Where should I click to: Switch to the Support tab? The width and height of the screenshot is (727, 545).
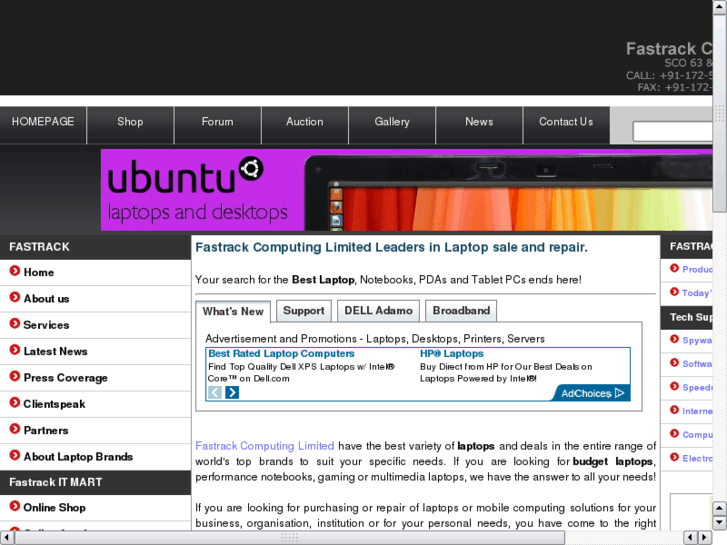(x=304, y=311)
